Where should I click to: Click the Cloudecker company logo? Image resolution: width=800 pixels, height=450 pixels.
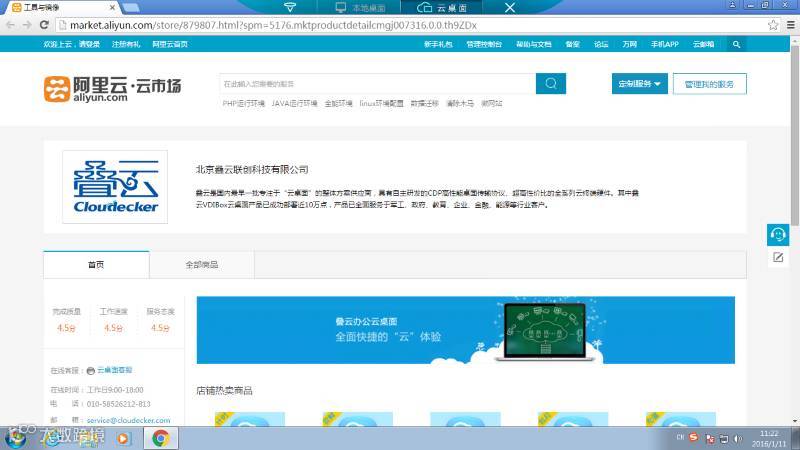115,187
